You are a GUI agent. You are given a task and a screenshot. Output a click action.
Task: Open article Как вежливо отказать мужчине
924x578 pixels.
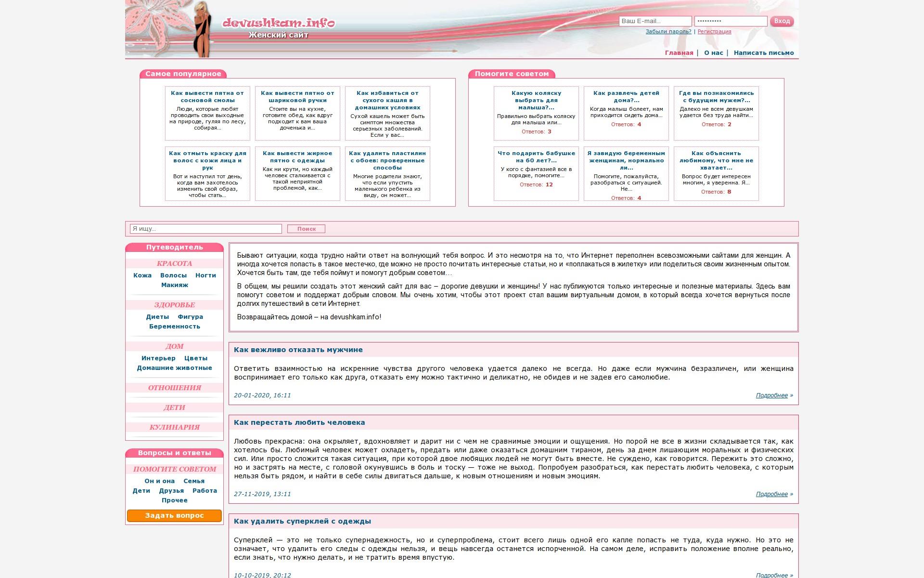(x=298, y=350)
